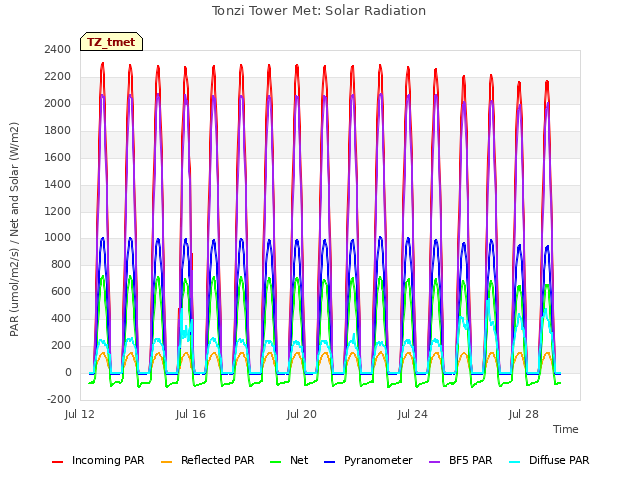Click the 0 y-axis tick label
Screen dimensions: 640x480
click(x=68, y=372)
